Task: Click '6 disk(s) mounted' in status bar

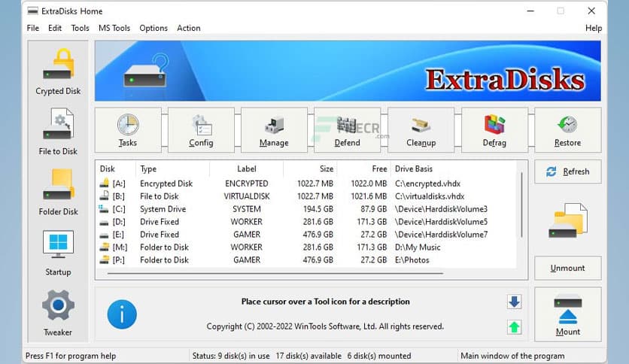Action: coord(379,356)
